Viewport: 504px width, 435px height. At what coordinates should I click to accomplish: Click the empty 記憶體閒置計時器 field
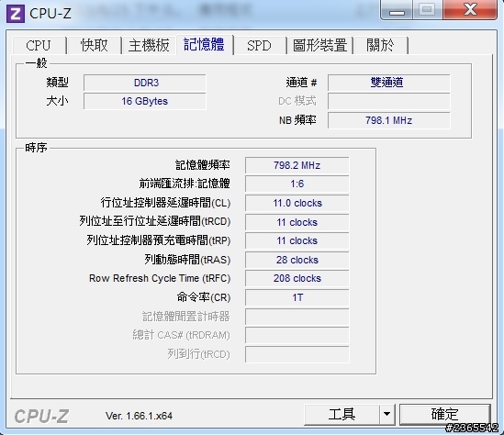[297, 317]
